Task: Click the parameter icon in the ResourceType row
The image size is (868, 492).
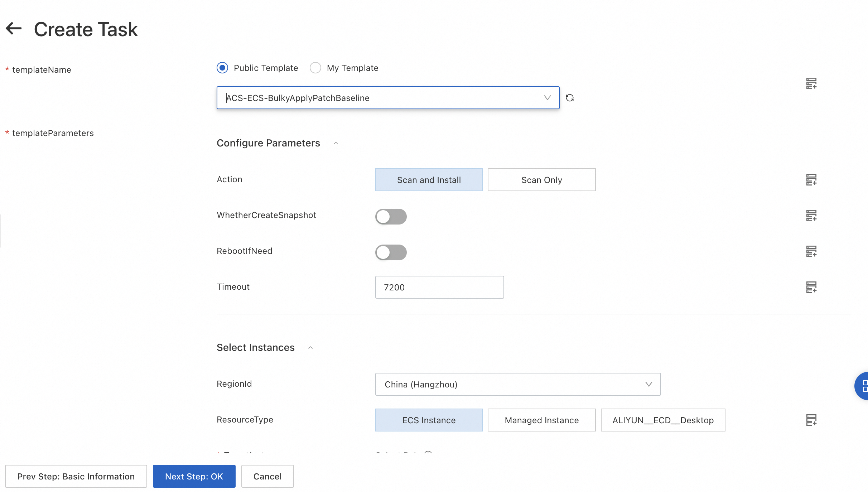Action: (811, 420)
